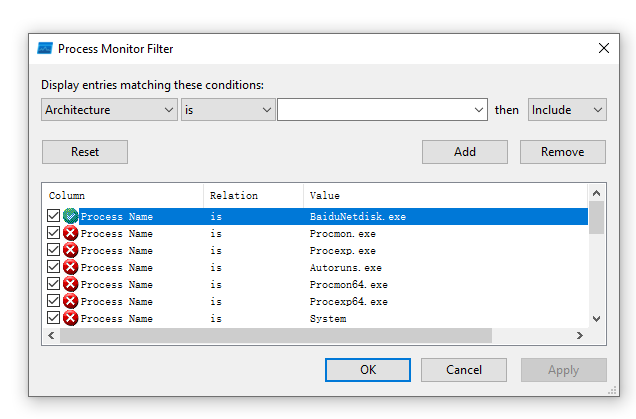
Task: Click the red exclude icon for Procmon.exe
Action: pyautogui.click(x=71, y=233)
